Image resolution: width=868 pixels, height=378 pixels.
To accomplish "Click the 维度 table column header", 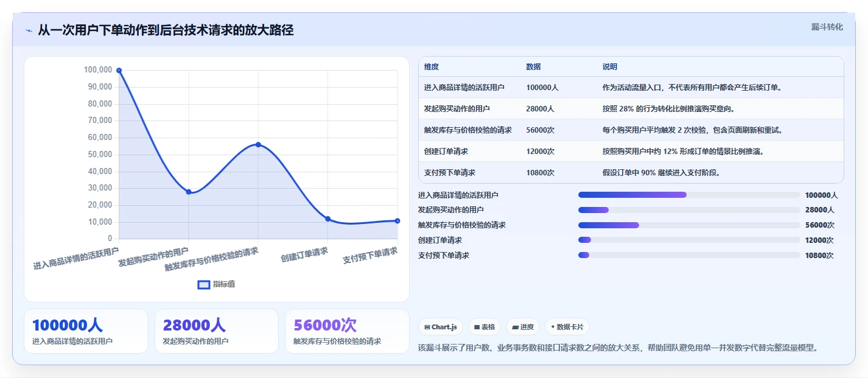I will click(432, 67).
